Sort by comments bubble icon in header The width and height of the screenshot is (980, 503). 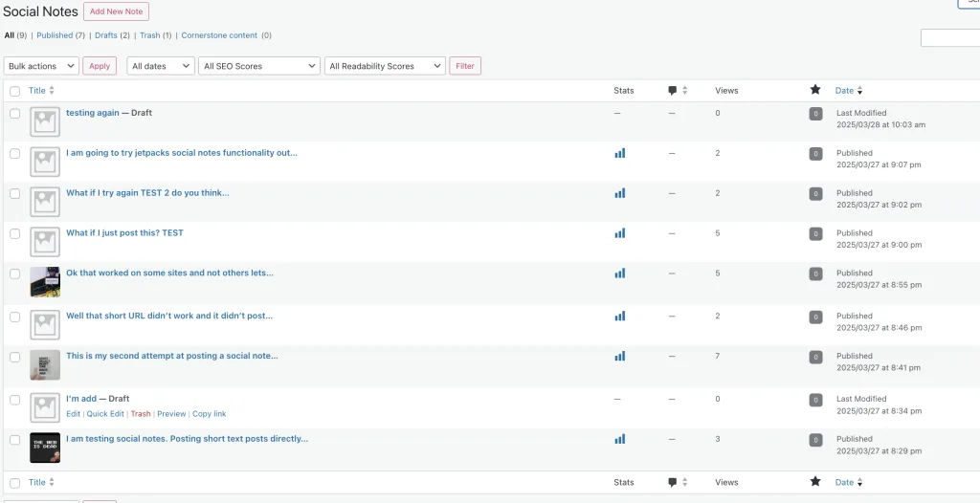tap(673, 91)
